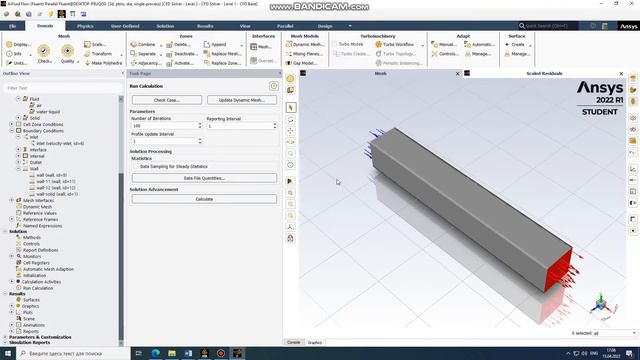Open Interfaces Mesh dialog
The height and width of the screenshot is (360, 640).
(261, 47)
